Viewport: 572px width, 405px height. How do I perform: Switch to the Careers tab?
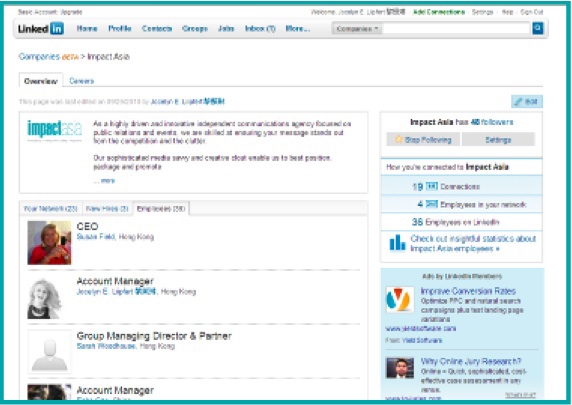(82, 81)
